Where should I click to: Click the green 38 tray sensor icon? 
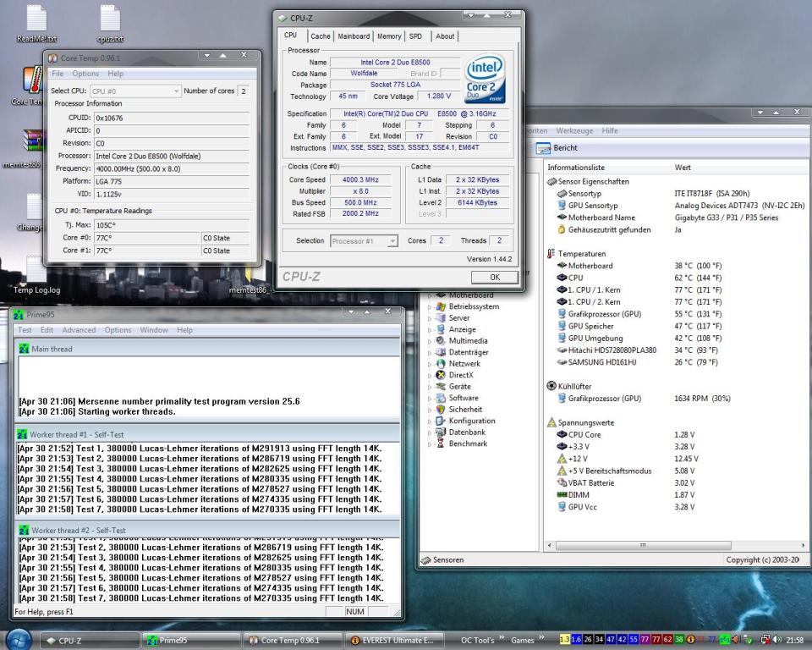[679, 640]
